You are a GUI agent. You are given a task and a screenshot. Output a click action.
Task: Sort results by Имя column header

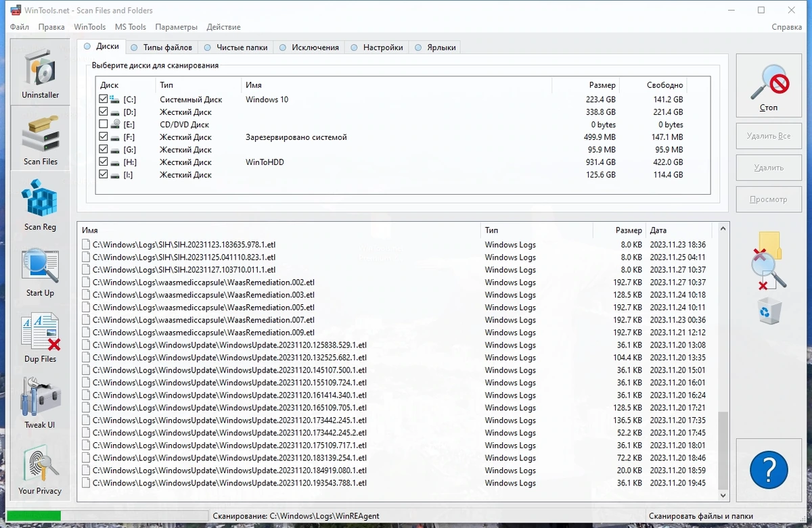click(x=277, y=231)
